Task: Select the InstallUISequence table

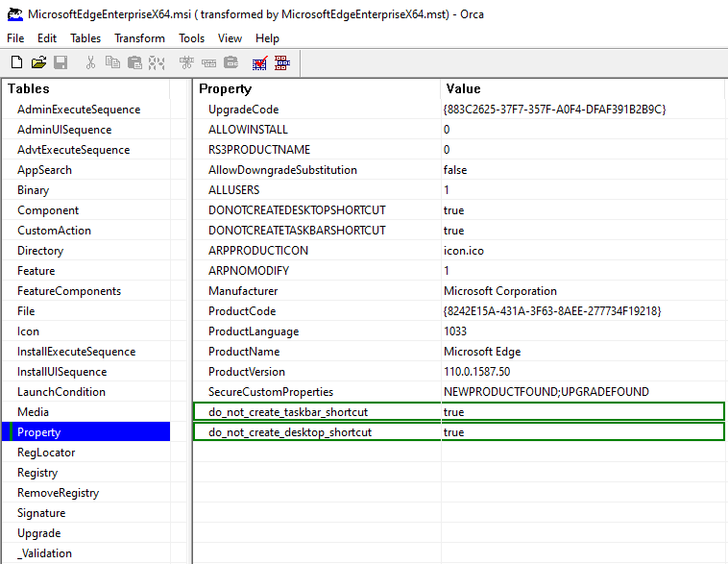Action: point(62,372)
